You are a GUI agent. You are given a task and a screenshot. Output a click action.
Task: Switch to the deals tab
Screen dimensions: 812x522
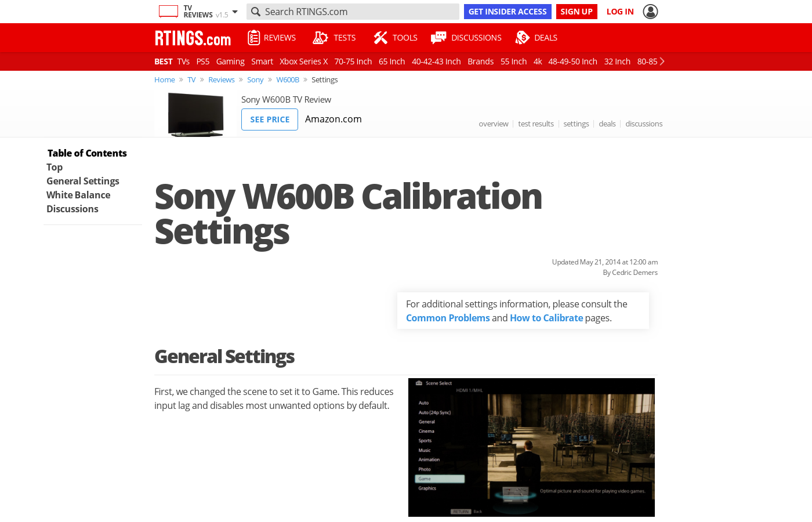coord(607,124)
